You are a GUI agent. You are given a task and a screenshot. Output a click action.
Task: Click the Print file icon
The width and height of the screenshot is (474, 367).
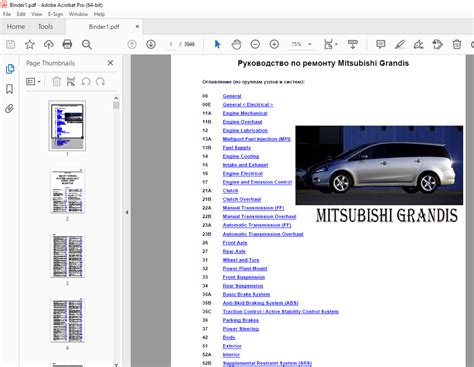[x=67, y=44]
